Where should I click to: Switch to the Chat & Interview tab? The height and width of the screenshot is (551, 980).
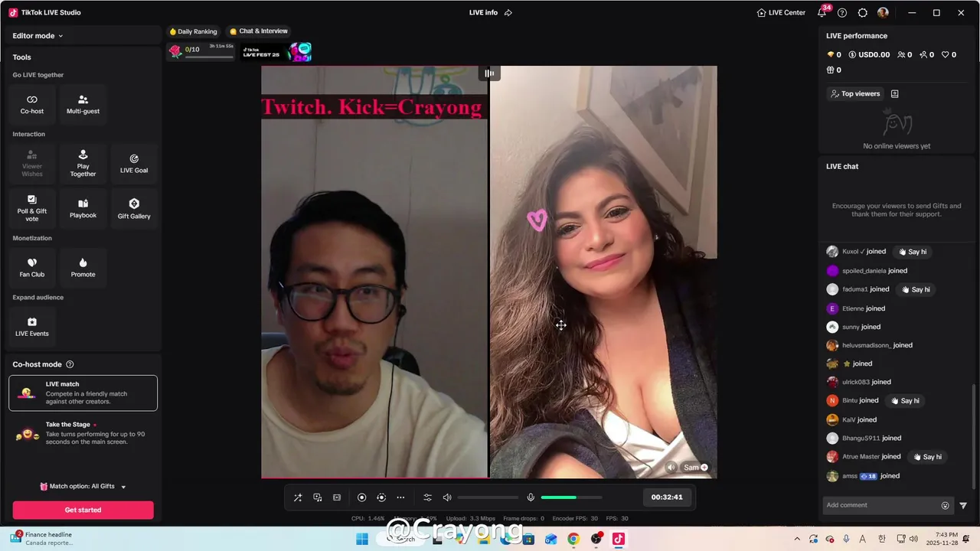tap(259, 31)
